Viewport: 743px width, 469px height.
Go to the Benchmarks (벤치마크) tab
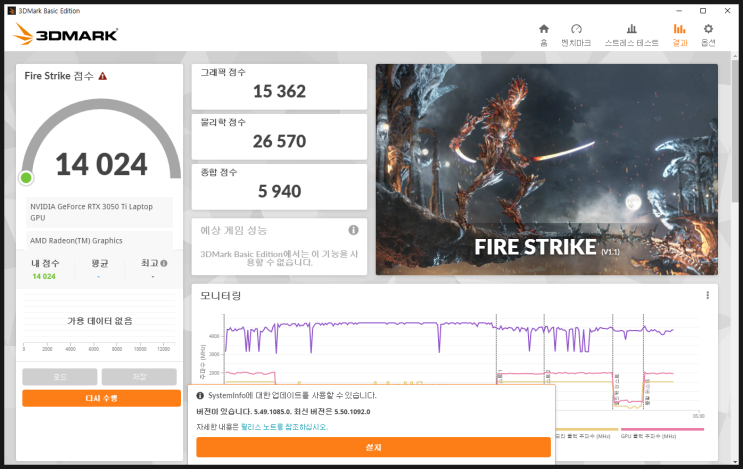coord(576,36)
